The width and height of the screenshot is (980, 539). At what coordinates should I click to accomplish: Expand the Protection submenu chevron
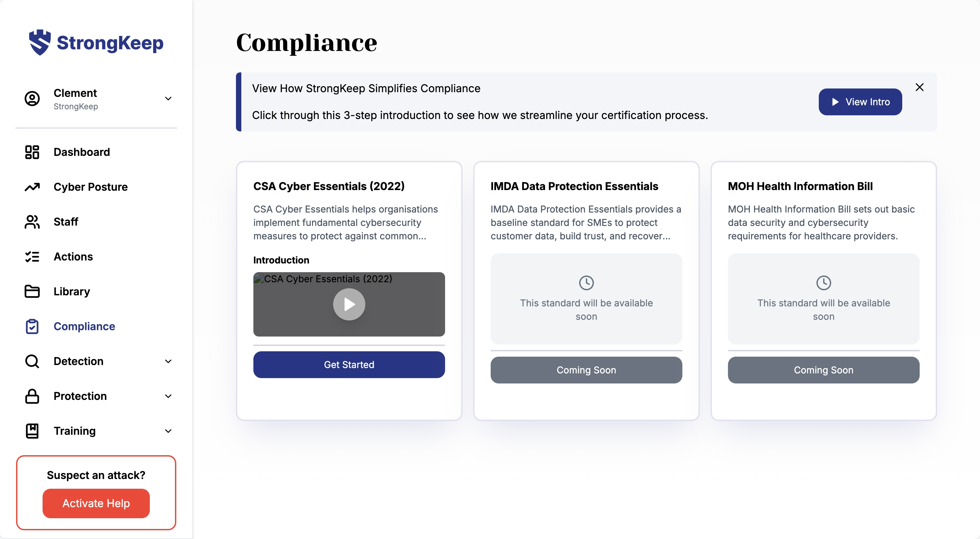click(x=168, y=396)
